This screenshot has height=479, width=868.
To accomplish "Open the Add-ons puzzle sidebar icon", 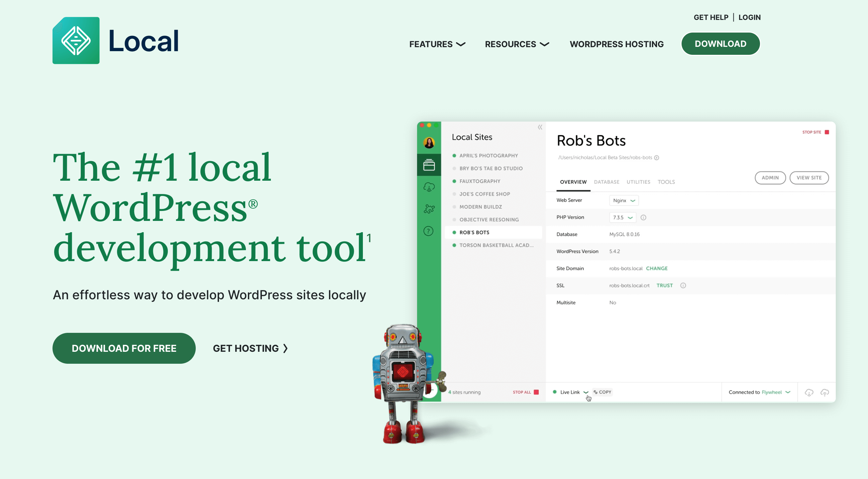I will tap(429, 209).
